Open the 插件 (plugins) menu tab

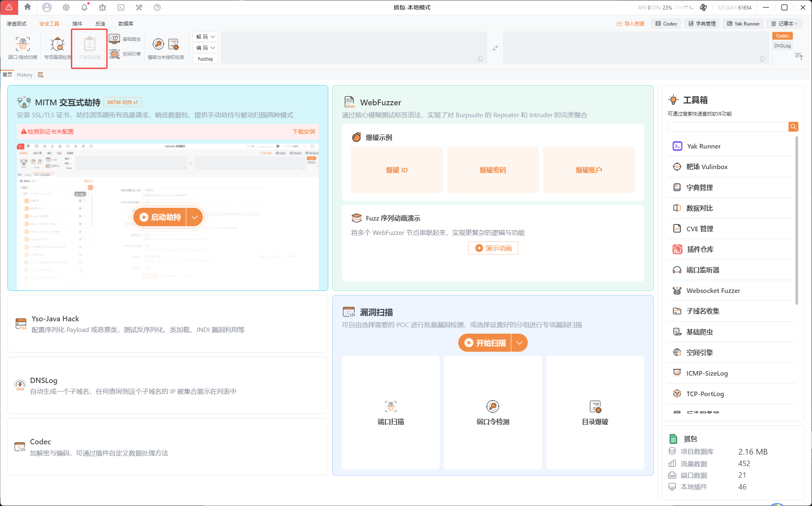(77, 23)
